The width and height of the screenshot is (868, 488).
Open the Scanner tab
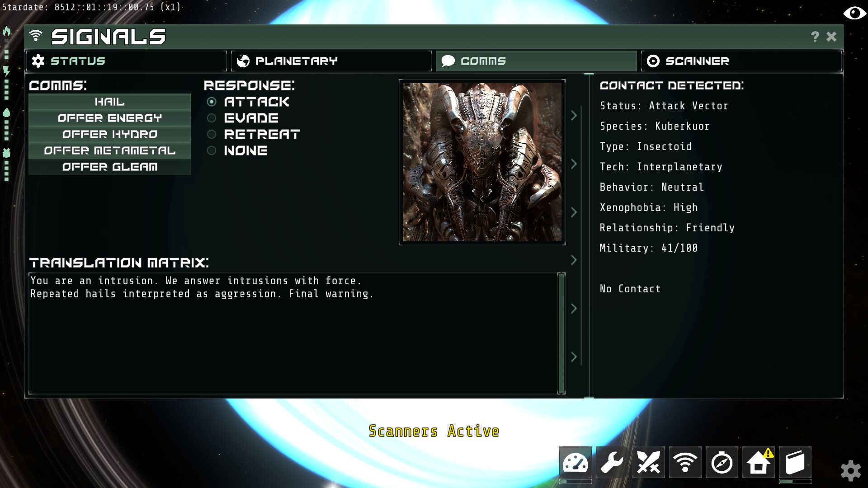(741, 61)
